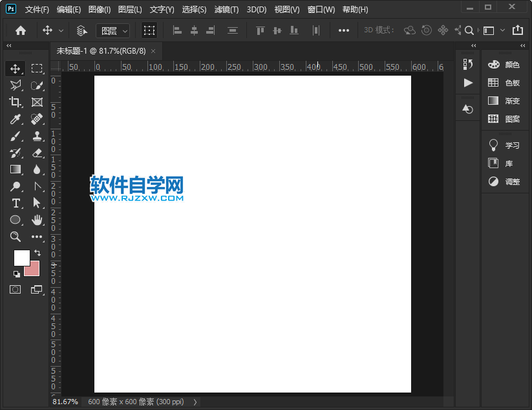The width and height of the screenshot is (532, 410).
Task: Open the Gradients panel on the right
Action: pyautogui.click(x=510, y=100)
